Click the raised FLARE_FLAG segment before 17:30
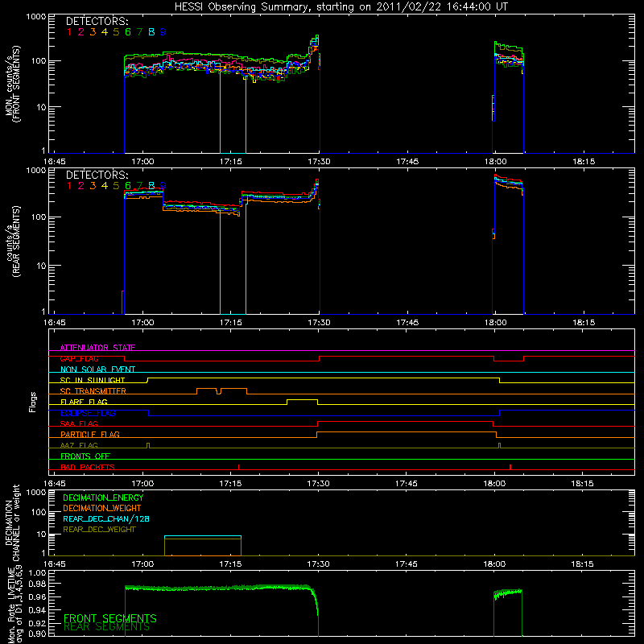The height and width of the screenshot is (644, 644). pos(303,399)
